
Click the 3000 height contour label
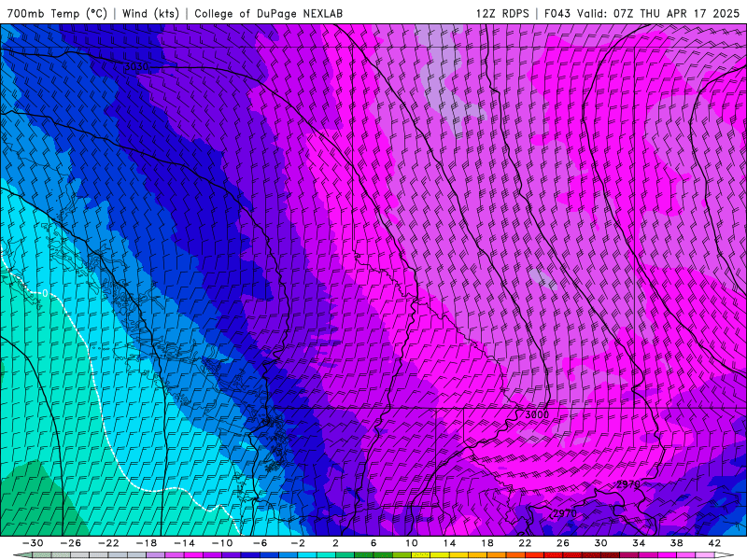[537, 414]
